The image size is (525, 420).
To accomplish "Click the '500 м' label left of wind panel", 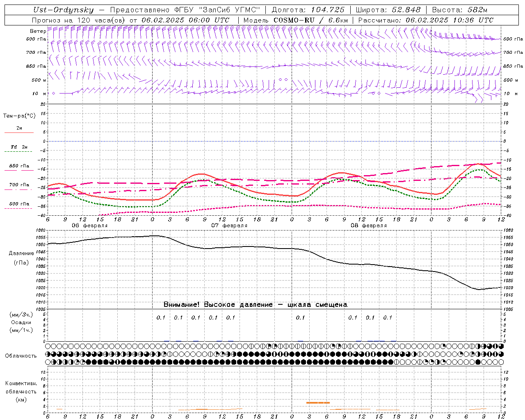I will (39, 80).
